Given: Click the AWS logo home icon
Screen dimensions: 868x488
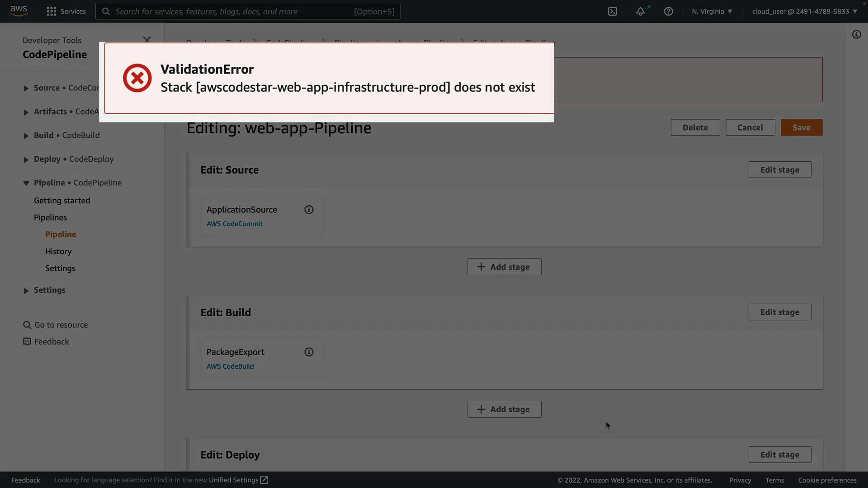Looking at the screenshot, I should [19, 11].
